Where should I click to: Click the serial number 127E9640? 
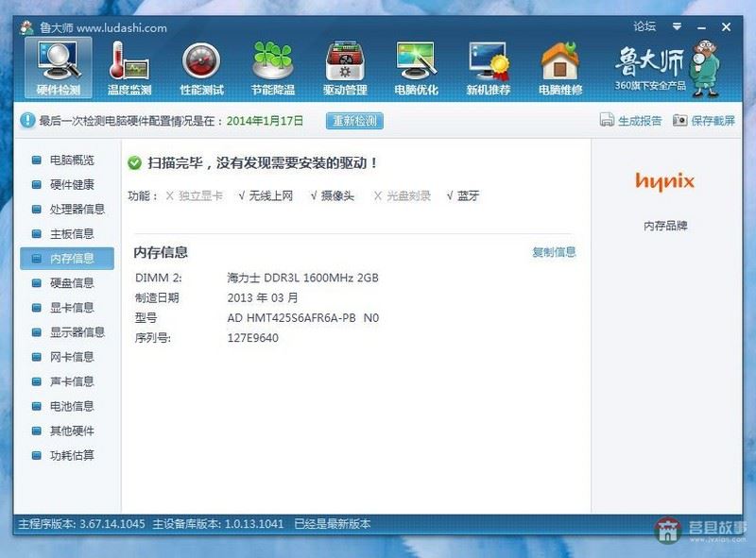[x=252, y=338]
